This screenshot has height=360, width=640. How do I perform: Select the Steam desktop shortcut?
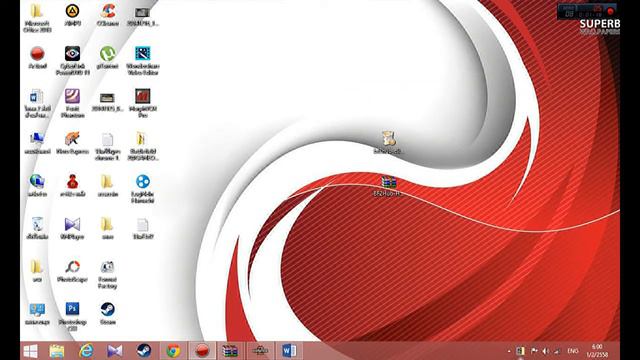coord(107,313)
